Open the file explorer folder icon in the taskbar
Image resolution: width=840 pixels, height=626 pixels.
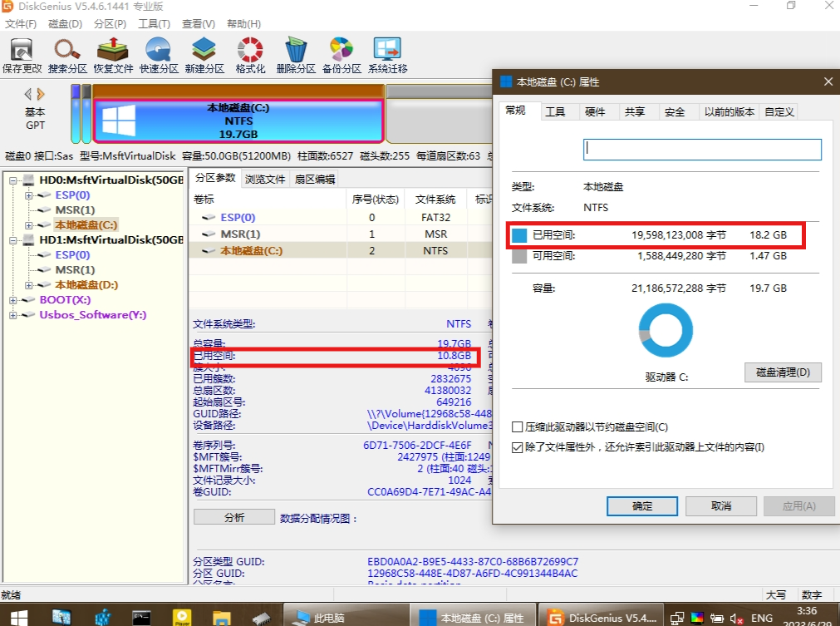(x=221, y=618)
